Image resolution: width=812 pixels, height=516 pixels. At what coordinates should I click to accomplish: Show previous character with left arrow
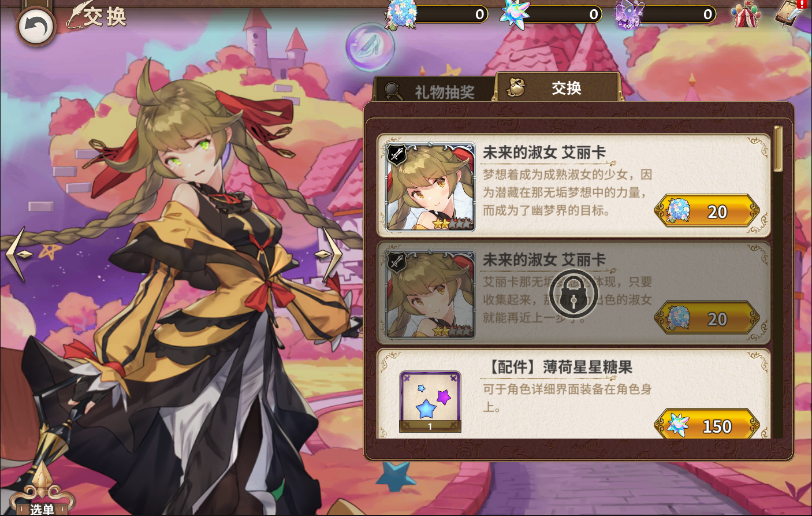point(18,254)
